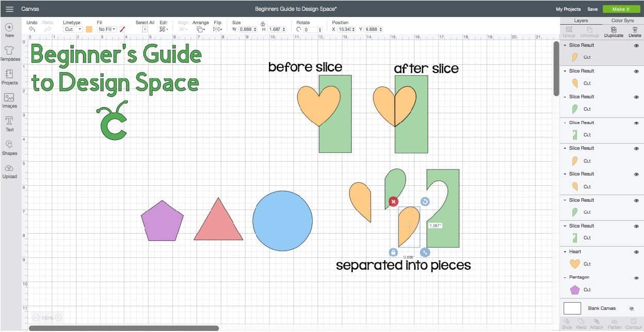This screenshot has width=644, height=332.
Task: Open the Edit dropdown in the toolbar
Action: coord(163,29)
